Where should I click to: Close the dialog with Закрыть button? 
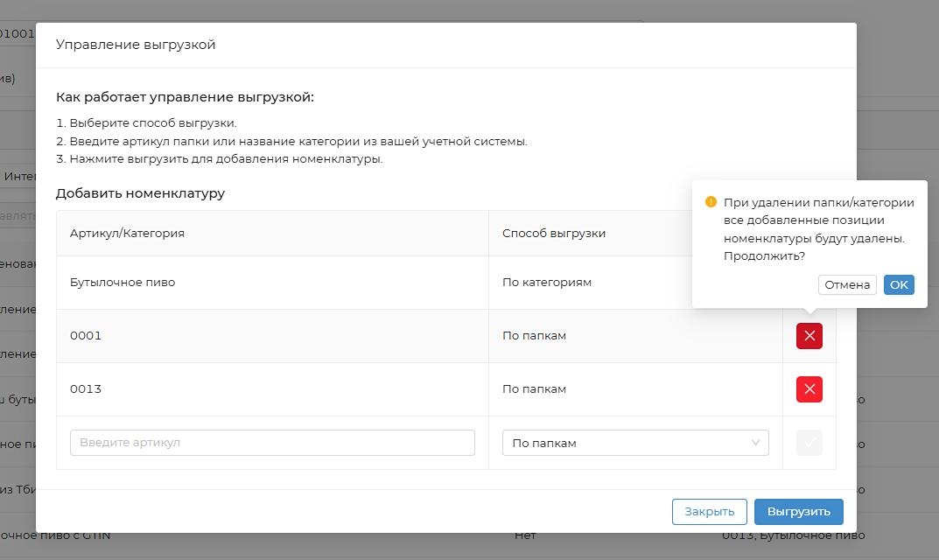[x=709, y=512]
